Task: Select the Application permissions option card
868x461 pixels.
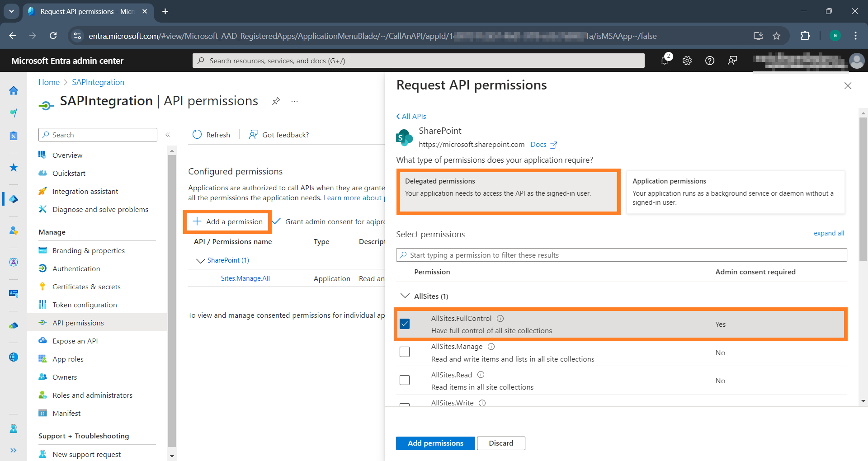Action: point(736,192)
